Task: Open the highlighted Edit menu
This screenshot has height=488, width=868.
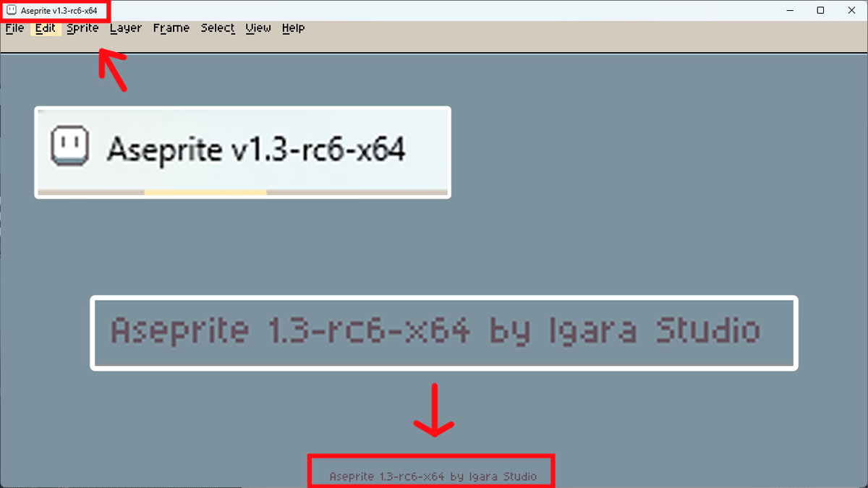Action: 46,28
